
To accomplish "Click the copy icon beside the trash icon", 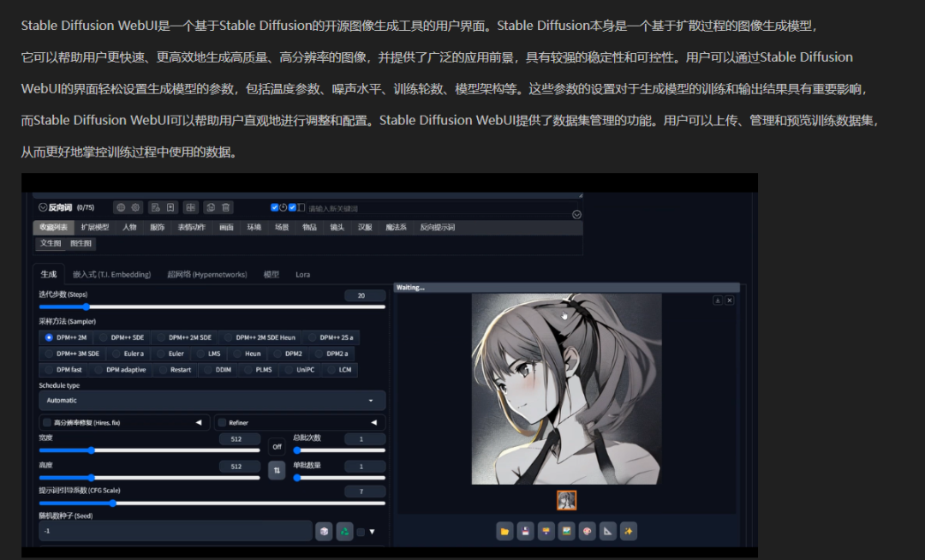I will [211, 207].
